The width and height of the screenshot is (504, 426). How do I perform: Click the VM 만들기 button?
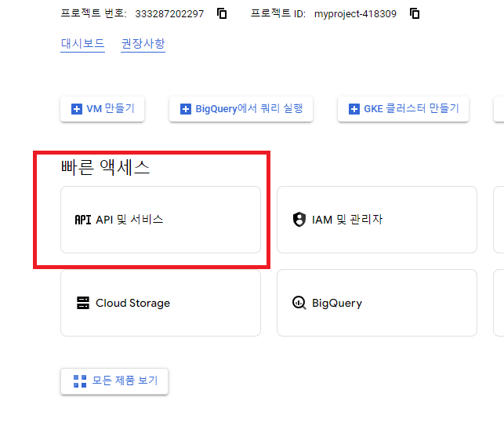[102, 109]
